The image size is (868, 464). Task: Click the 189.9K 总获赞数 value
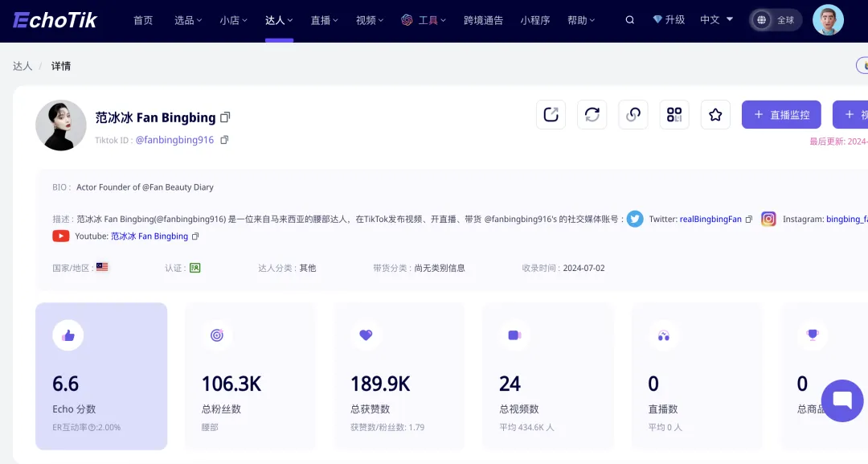click(380, 384)
